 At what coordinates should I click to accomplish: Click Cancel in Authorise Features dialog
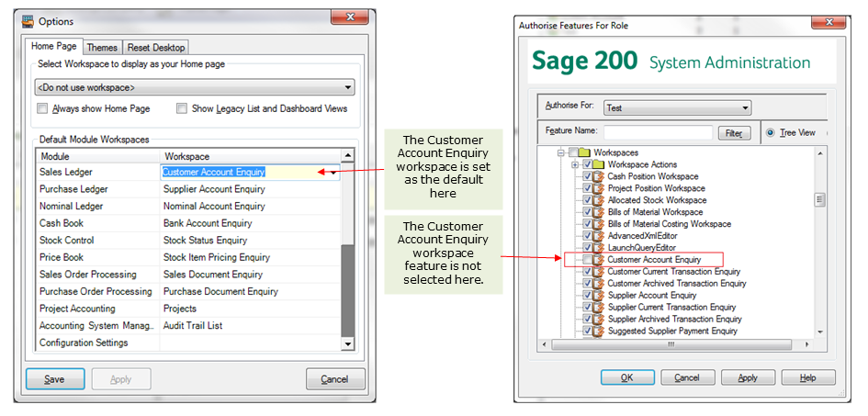point(688,377)
